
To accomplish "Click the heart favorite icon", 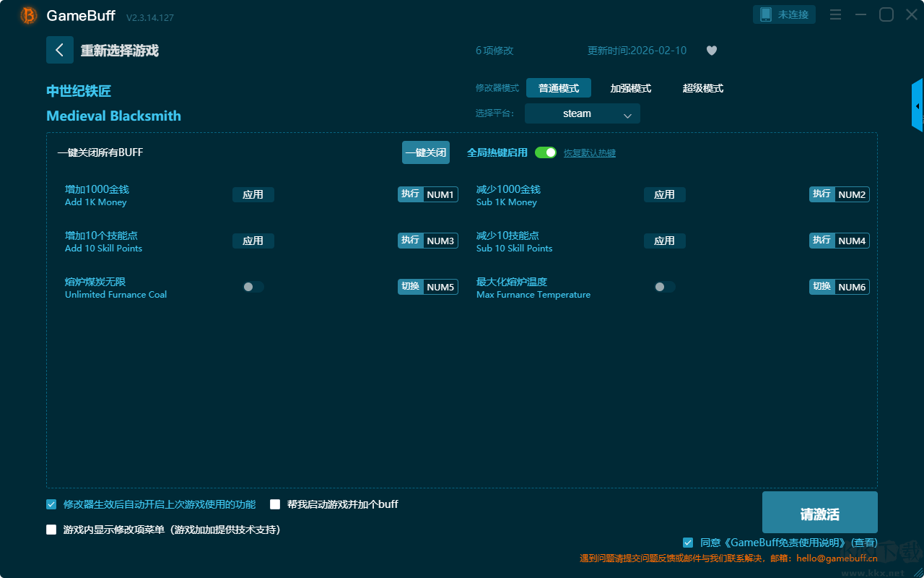I will 711,51.
